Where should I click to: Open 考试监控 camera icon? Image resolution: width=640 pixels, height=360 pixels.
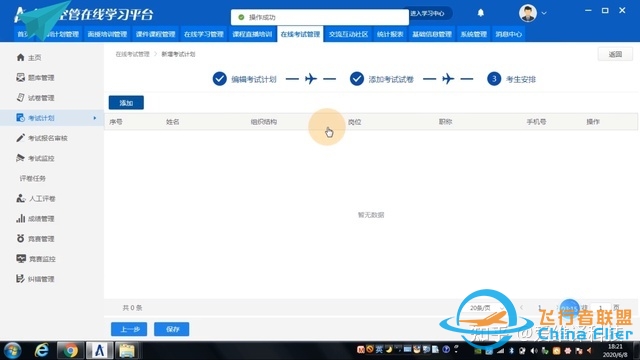pos(20,158)
